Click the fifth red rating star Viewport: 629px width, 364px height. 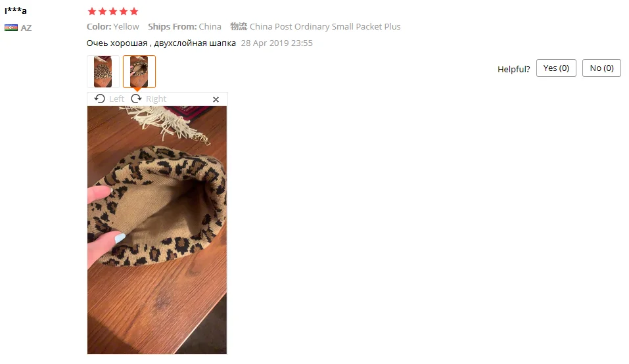pos(134,11)
